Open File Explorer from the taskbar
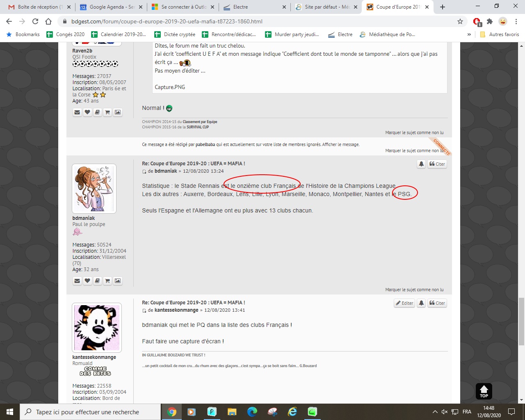525x420 pixels. (x=232, y=412)
